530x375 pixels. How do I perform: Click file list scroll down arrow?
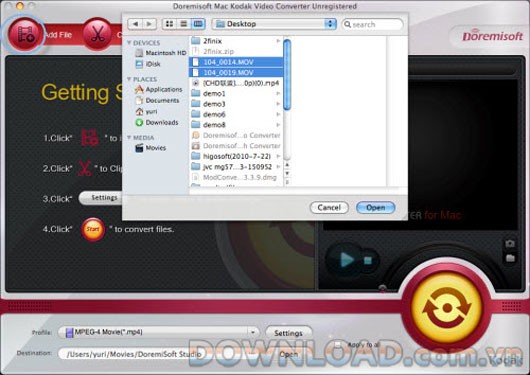click(287, 173)
